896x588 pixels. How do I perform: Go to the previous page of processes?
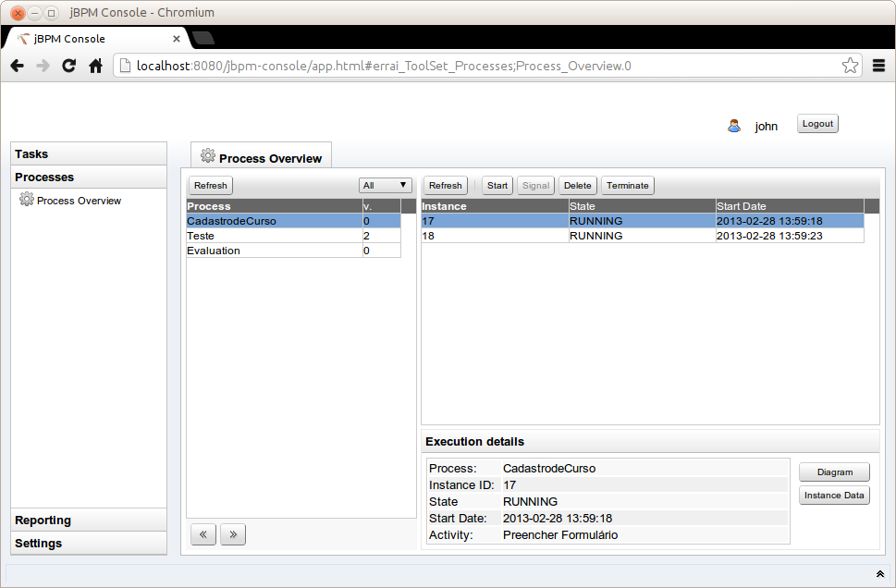(x=203, y=533)
